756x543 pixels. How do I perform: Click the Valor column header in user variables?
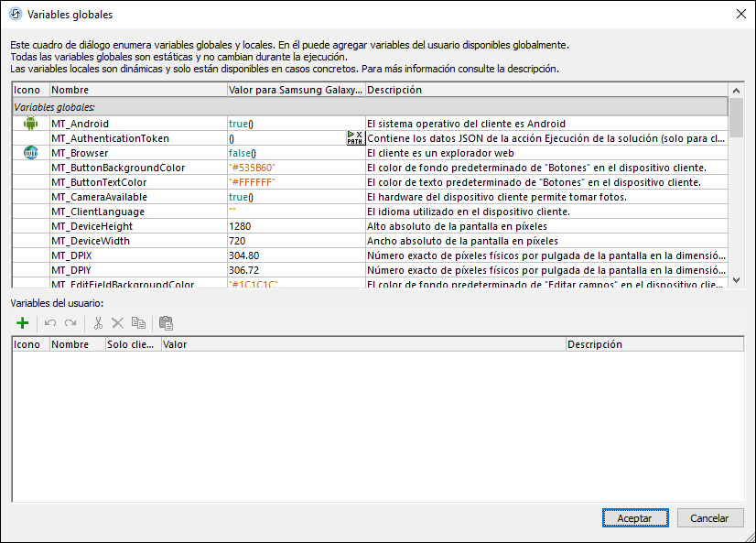362,344
